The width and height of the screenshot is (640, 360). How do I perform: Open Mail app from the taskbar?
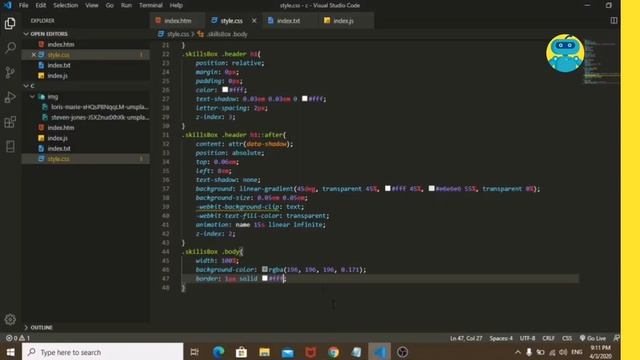coord(288,352)
